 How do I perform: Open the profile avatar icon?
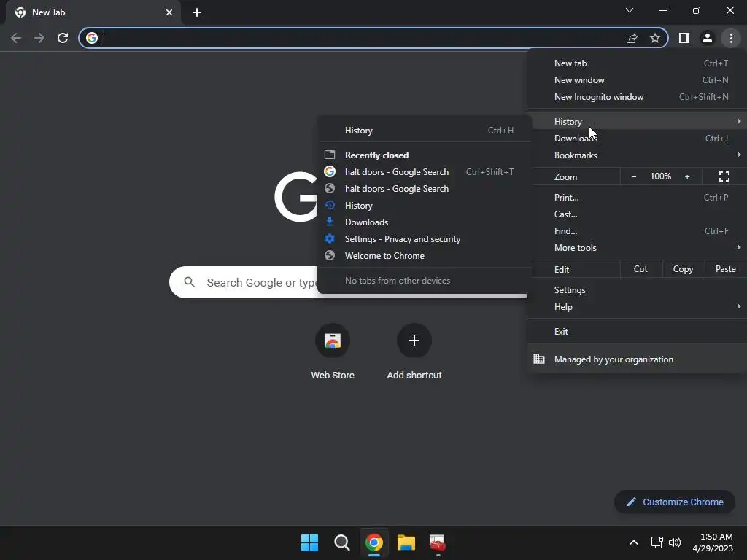click(708, 38)
